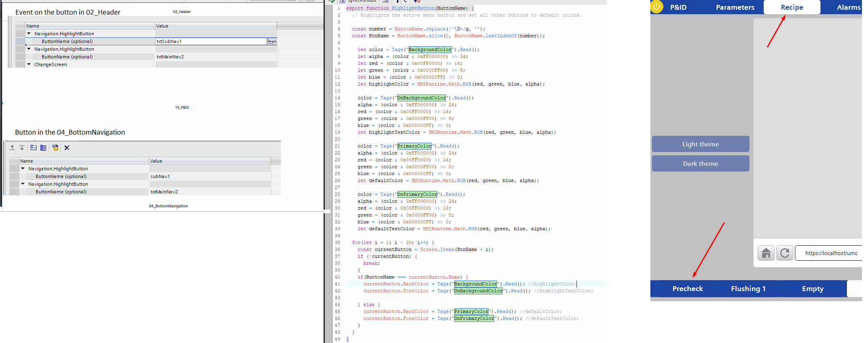Select Precheck in bottom navigation
The width and height of the screenshot is (868, 343).
tap(687, 289)
